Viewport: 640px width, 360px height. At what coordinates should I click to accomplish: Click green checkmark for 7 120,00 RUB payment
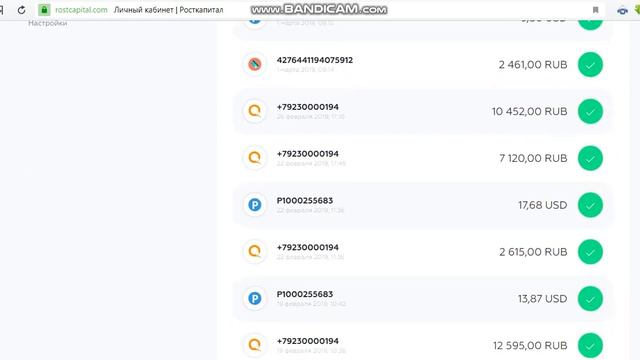click(590, 158)
